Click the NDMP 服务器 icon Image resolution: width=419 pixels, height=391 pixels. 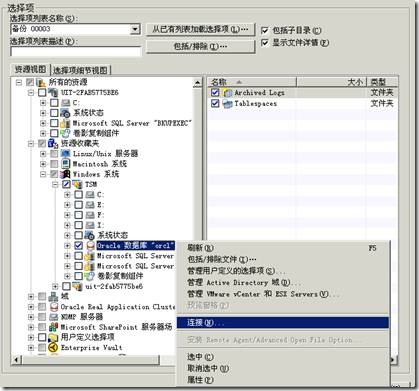(53, 317)
